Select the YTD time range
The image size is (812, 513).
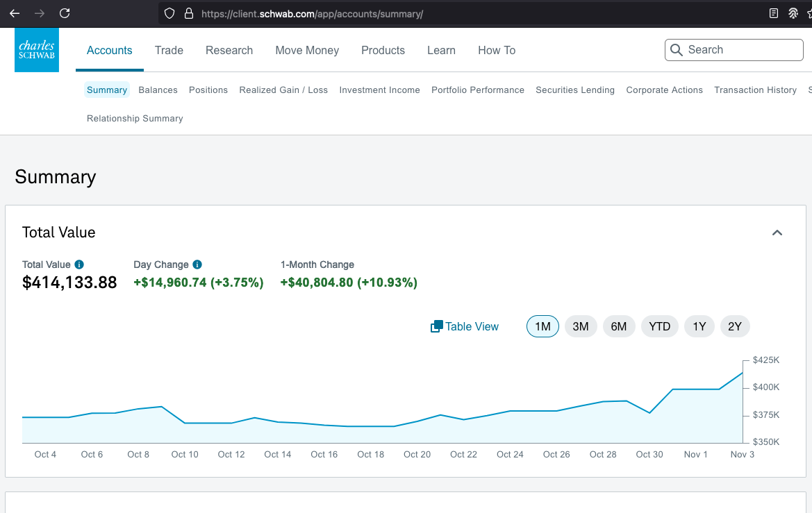660,327
